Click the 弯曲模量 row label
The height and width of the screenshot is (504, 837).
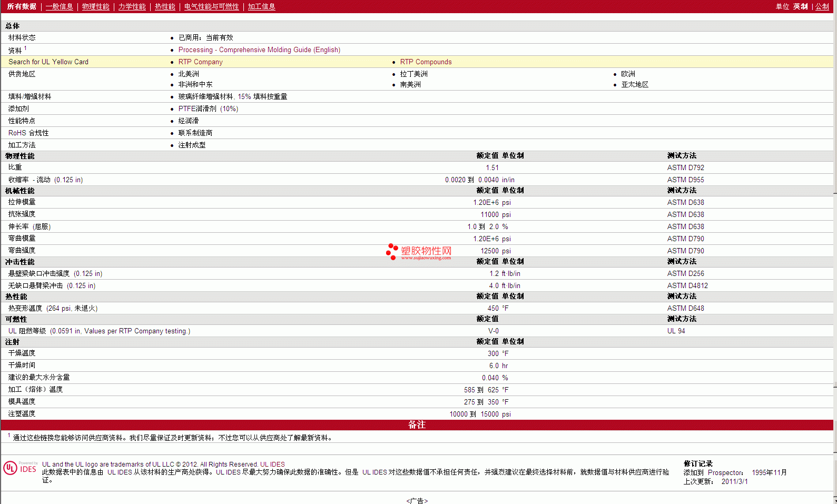pyautogui.click(x=22, y=238)
